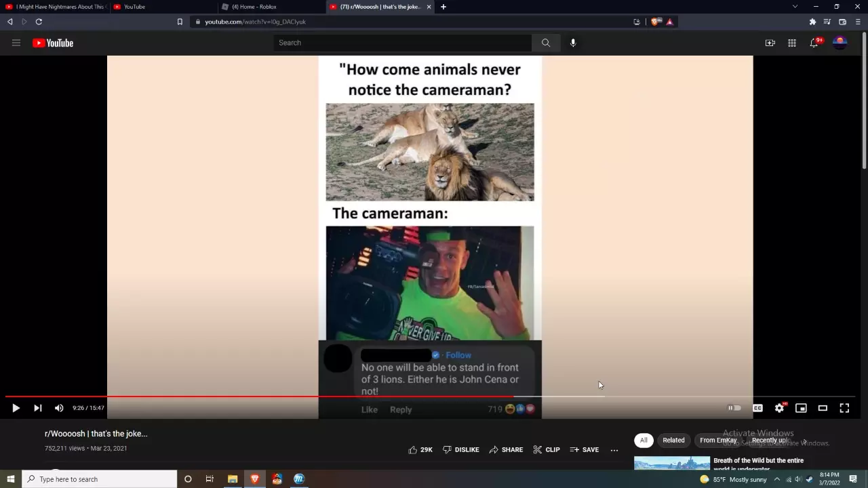This screenshot has width=868, height=488.
Task: Open the weather 85°F Mostly sunny widget
Action: click(733, 479)
